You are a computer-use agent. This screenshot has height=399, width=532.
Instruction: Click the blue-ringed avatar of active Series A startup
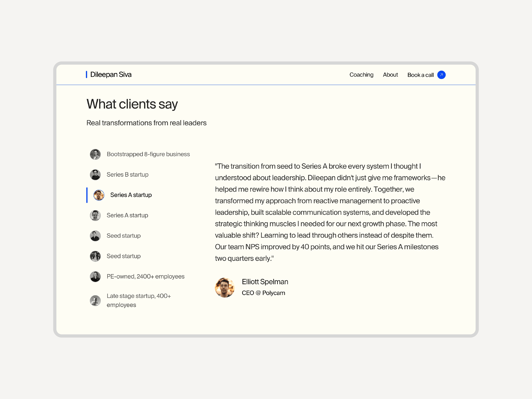click(99, 195)
